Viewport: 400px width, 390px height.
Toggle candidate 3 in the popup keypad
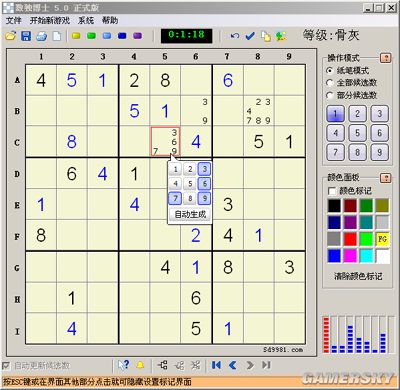coord(204,169)
